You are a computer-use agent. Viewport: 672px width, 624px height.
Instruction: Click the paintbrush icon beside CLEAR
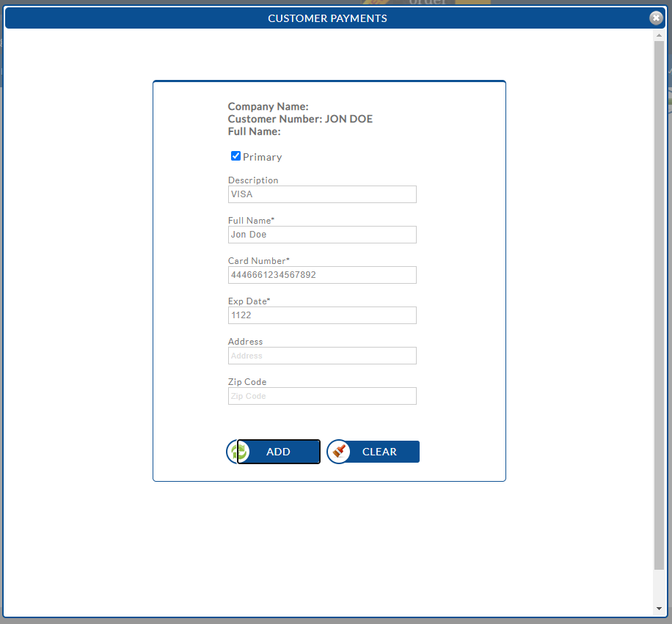point(338,452)
